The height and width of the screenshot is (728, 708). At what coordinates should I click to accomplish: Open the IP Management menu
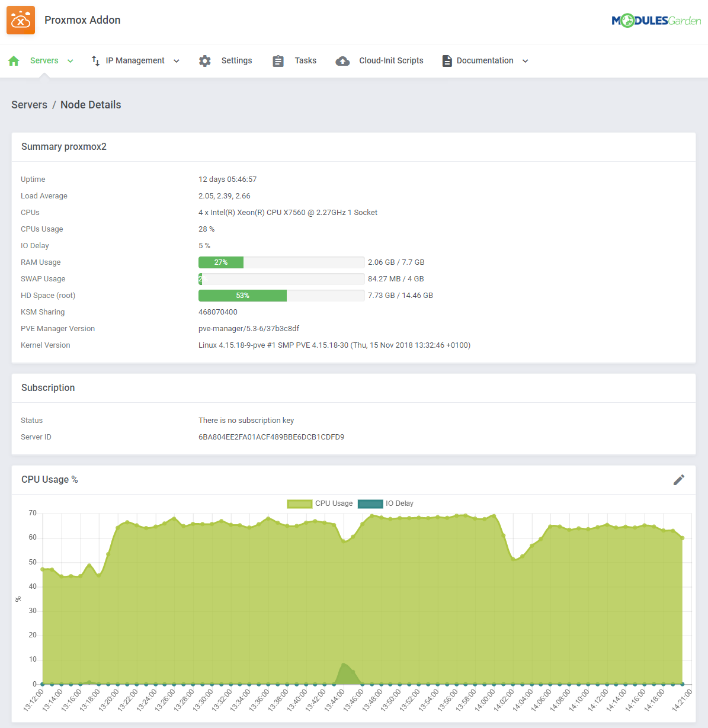[x=135, y=60]
